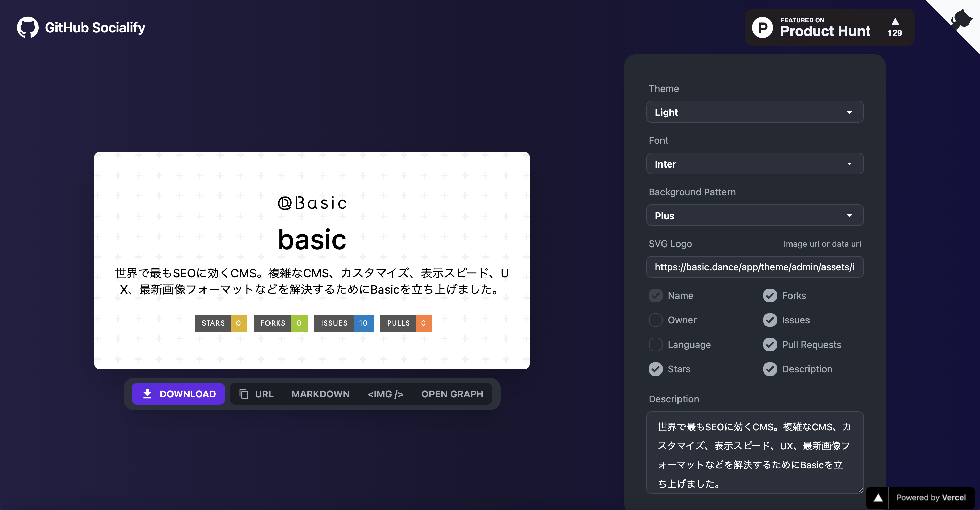Open the Background Pattern dropdown
The image size is (980, 510).
pos(755,216)
